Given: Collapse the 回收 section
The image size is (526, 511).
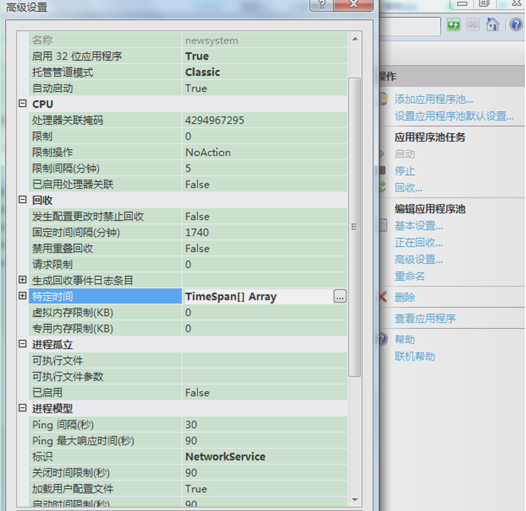Looking at the screenshot, I should [x=22, y=200].
